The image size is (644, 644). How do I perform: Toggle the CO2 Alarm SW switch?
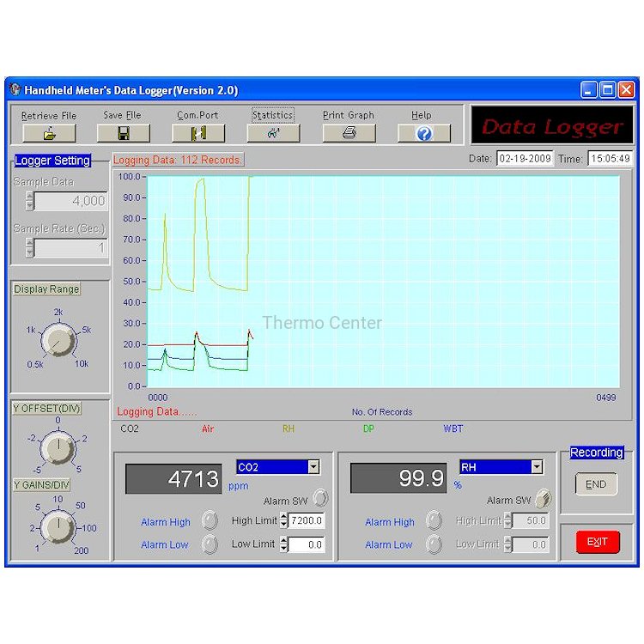tap(320, 498)
